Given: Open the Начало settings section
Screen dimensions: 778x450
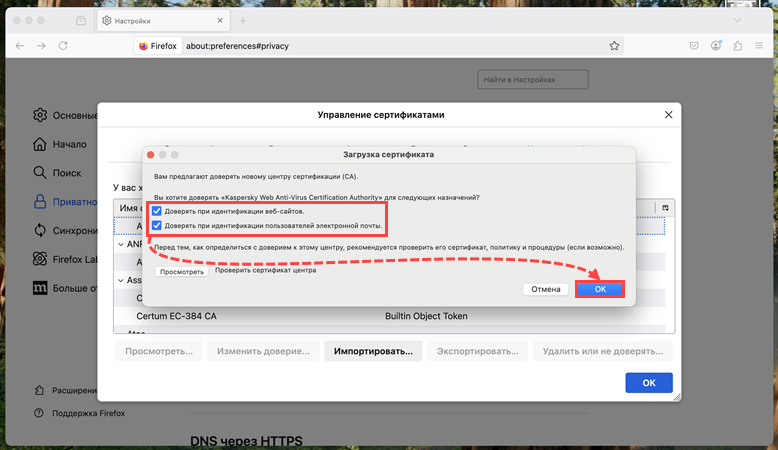Looking at the screenshot, I should 60,144.
